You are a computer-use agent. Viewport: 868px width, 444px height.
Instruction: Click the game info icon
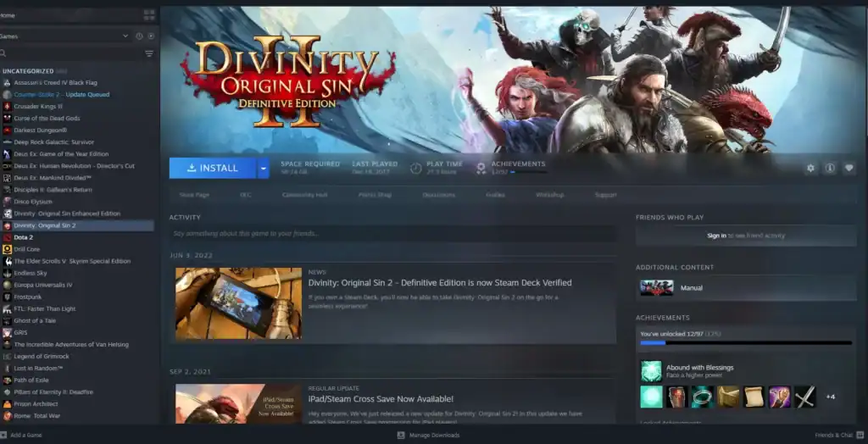coord(830,168)
